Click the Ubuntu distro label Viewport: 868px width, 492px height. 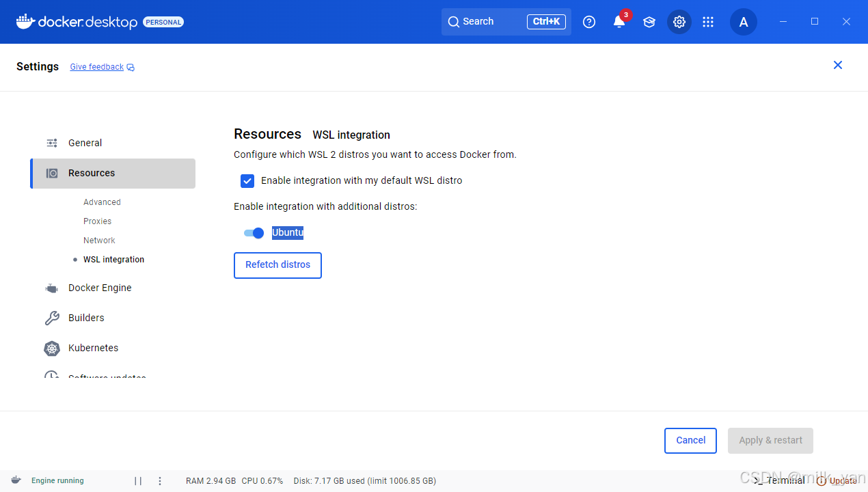click(287, 233)
